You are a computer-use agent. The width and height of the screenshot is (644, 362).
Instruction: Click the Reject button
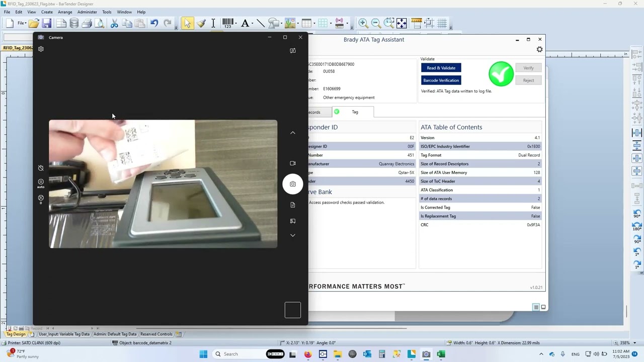point(528,80)
